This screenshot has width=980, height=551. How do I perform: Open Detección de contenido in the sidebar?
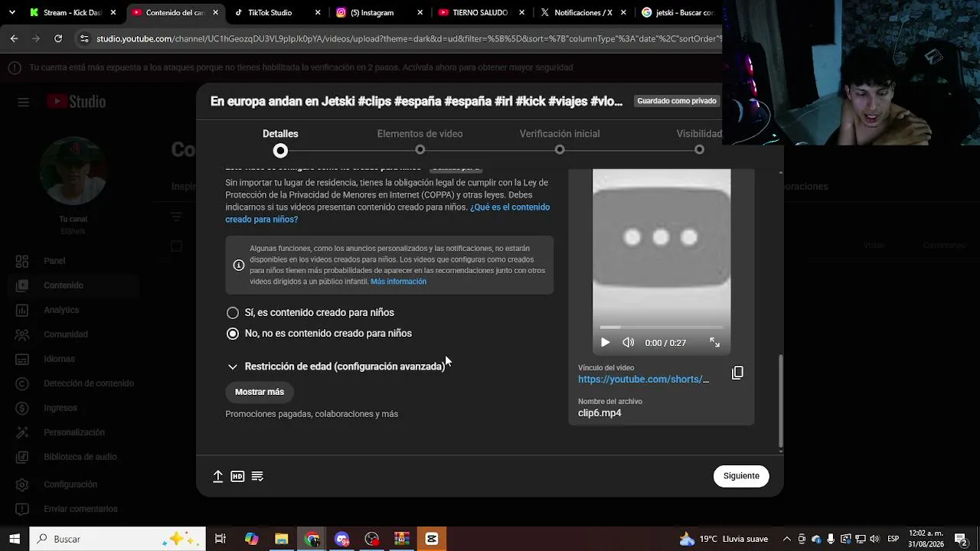point(89,383)
